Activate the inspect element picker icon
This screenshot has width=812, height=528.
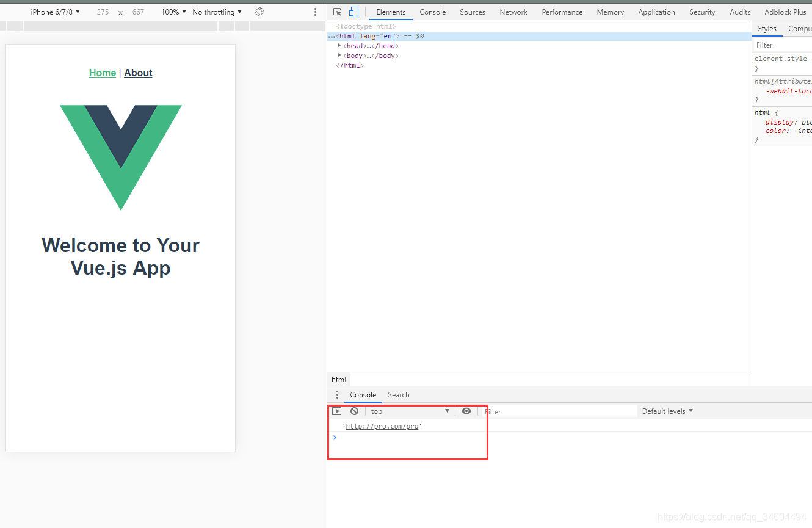point(337,12)
